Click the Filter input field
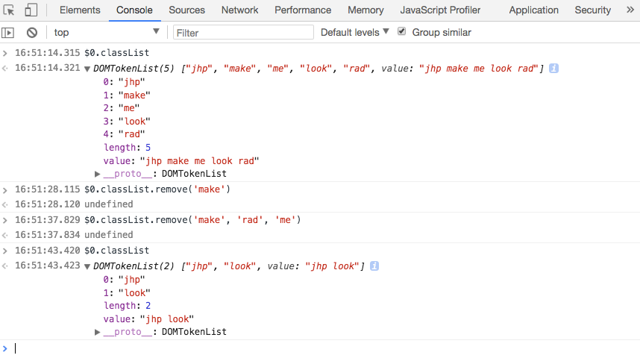Screen dimensions: 640x364 (x=243, y=33)
